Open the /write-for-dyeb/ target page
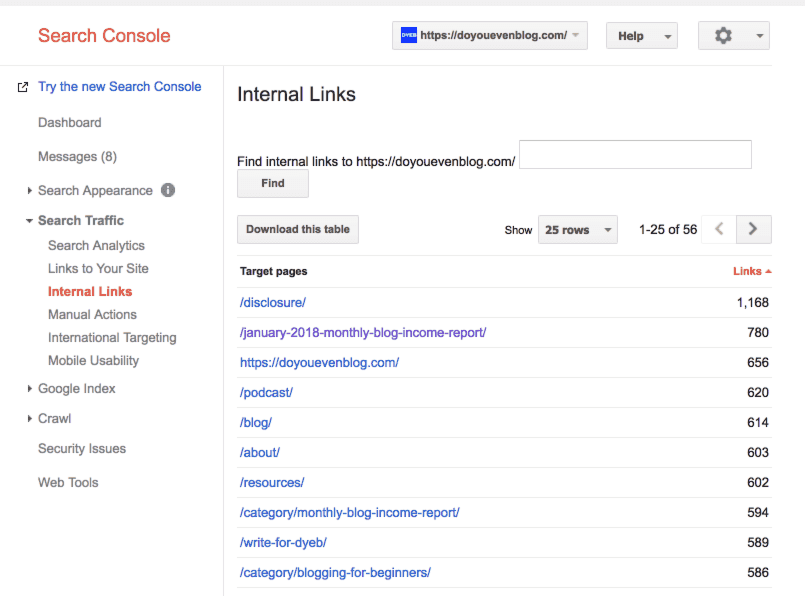This screenshot has width=805, height=596. (x=283, y=543)
